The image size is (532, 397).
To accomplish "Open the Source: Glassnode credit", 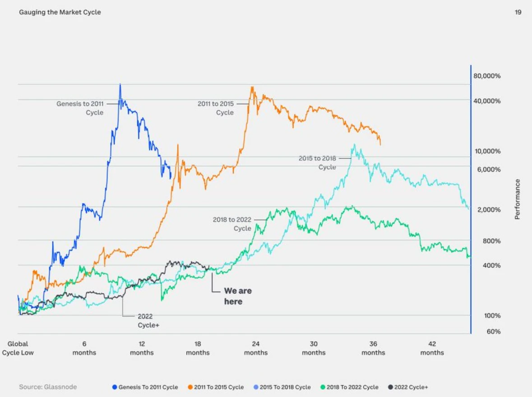I will (48, 387).
